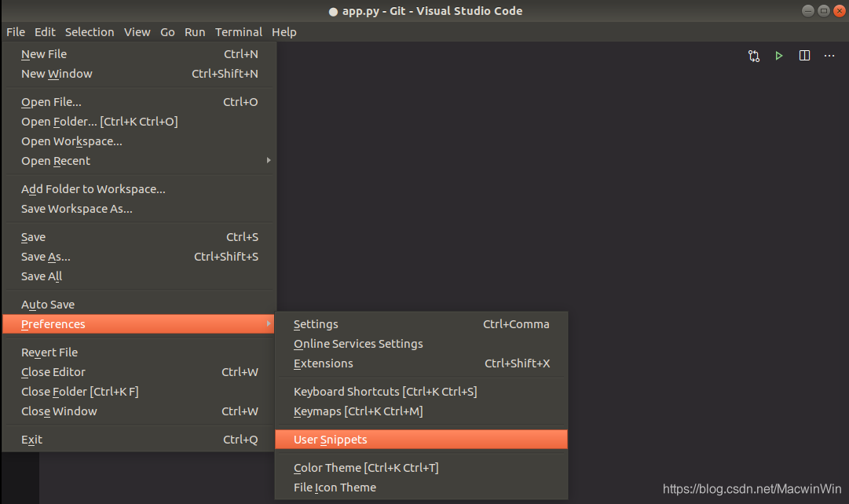
Task: Close the VS Code window
Action: 840,11
